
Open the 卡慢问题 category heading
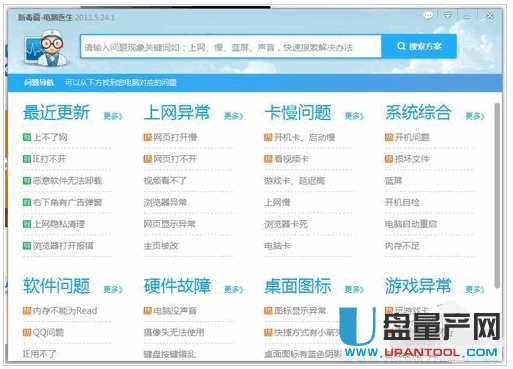pos(298,112)
